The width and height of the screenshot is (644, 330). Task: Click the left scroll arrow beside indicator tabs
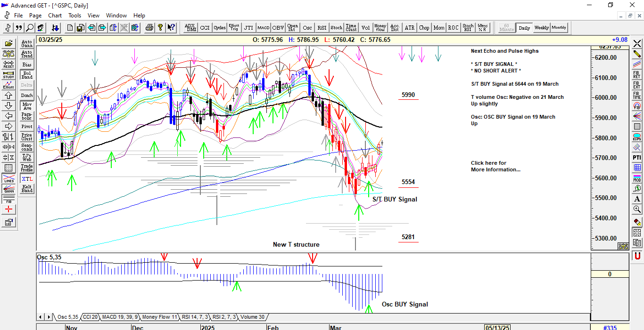click(41, 317)
